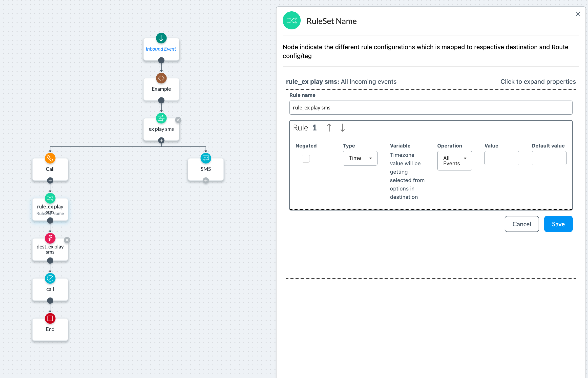Open the Type dropdown showing Time
Screen dimensions: 588x378
(360, 158)
